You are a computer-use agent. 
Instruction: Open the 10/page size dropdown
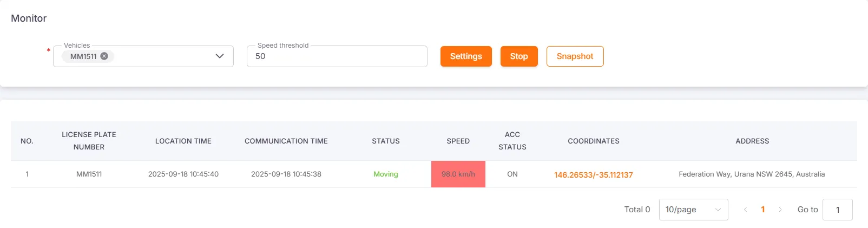693,210
